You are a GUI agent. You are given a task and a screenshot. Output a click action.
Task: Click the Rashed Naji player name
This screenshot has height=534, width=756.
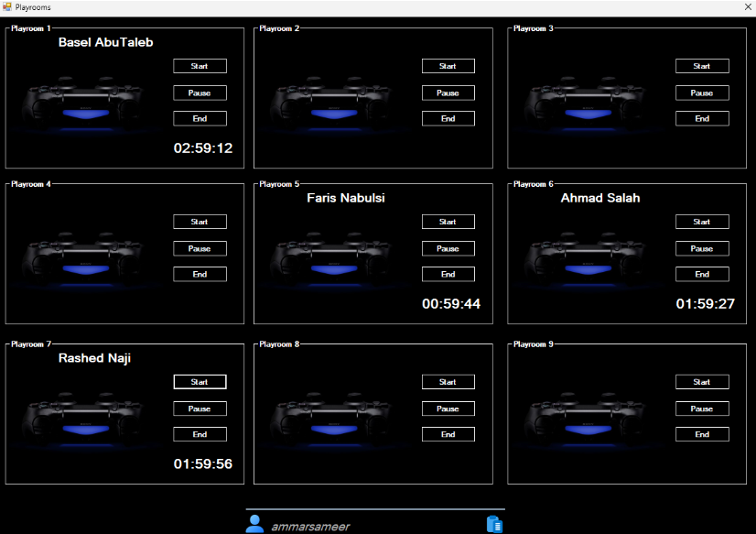click(94, 358)
